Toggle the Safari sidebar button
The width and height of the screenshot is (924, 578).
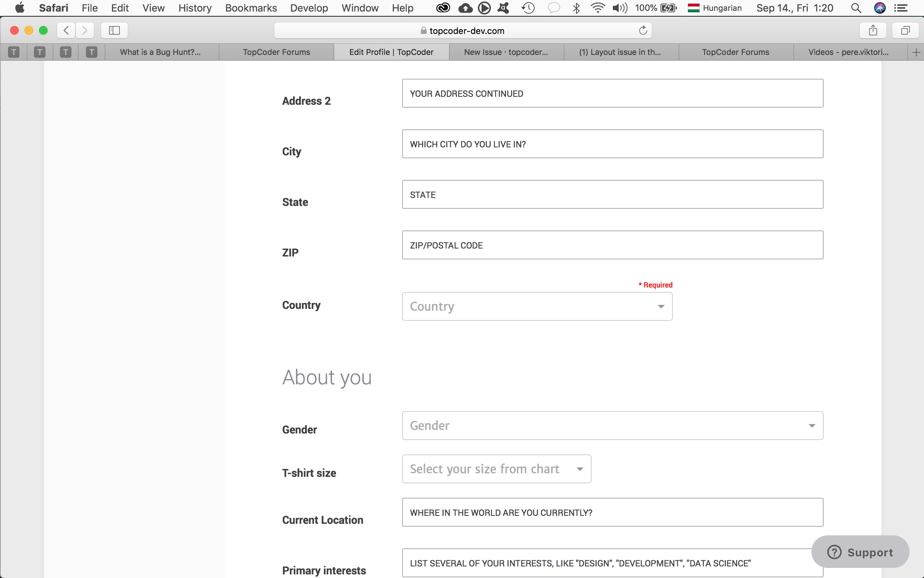point(114,30)
